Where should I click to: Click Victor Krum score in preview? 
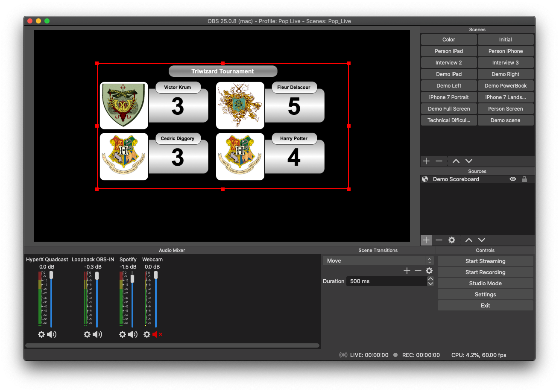click(178, 106)
